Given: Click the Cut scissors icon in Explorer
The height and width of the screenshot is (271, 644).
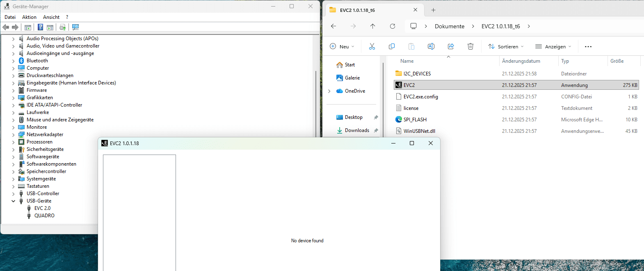Looking at the screenshot, I should 372,46.
